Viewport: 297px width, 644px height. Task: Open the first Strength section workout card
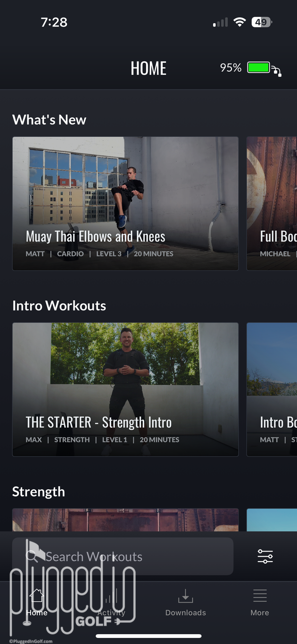(125, 520)
